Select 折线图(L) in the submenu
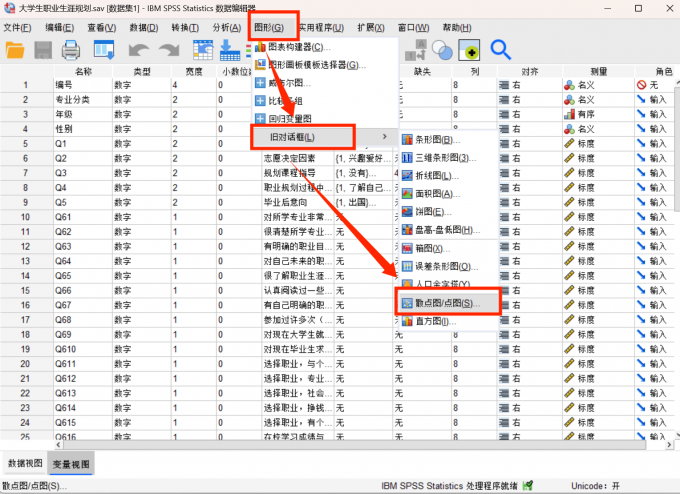Screen dimensions: 680x494 coord(449,176)
